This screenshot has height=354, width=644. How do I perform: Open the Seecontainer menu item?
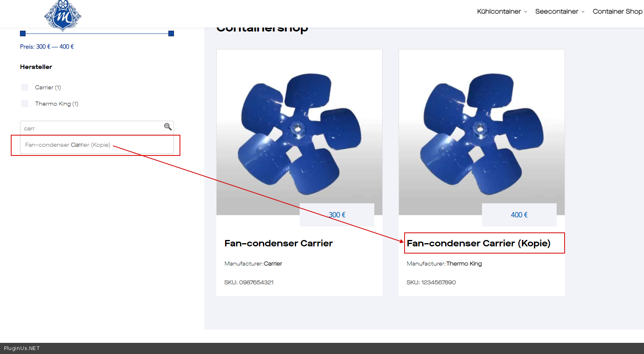[x=556, y=12]
